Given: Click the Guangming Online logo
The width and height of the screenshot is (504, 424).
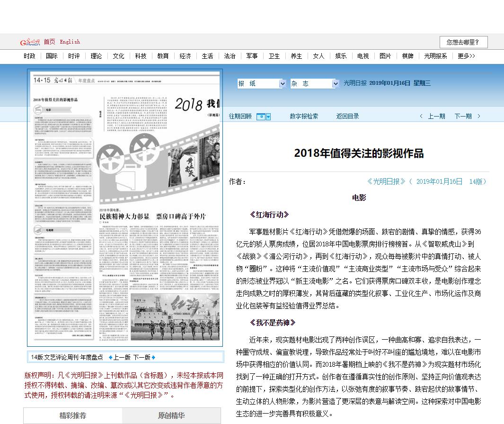Looking at the screenshot, I should (30, 42).
